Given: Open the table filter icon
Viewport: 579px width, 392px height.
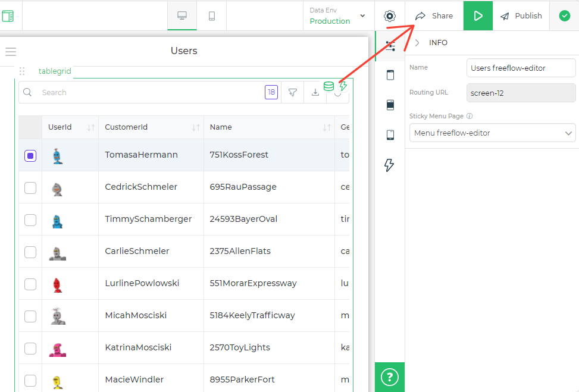Looking at the screenshot, I should [293, 92].
